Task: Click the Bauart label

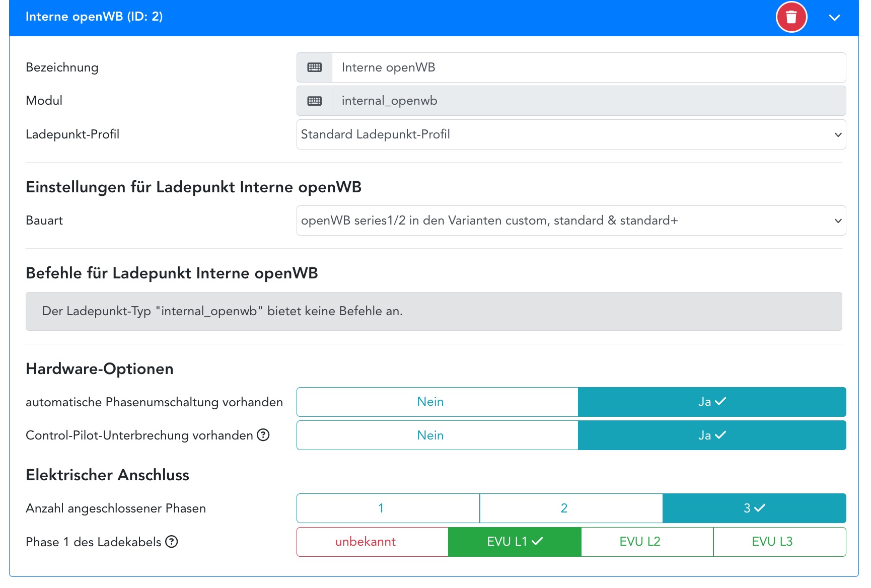Action: tap(44, 220)
